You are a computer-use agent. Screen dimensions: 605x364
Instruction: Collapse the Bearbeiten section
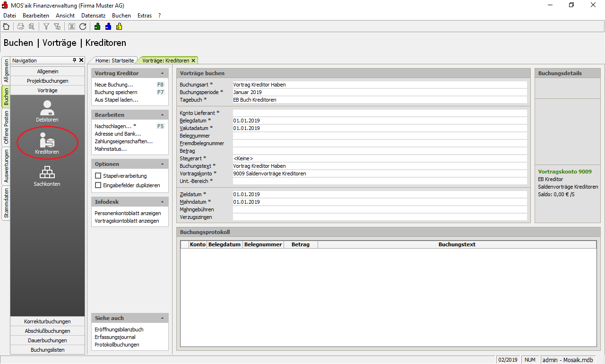[x=162, y=115]
